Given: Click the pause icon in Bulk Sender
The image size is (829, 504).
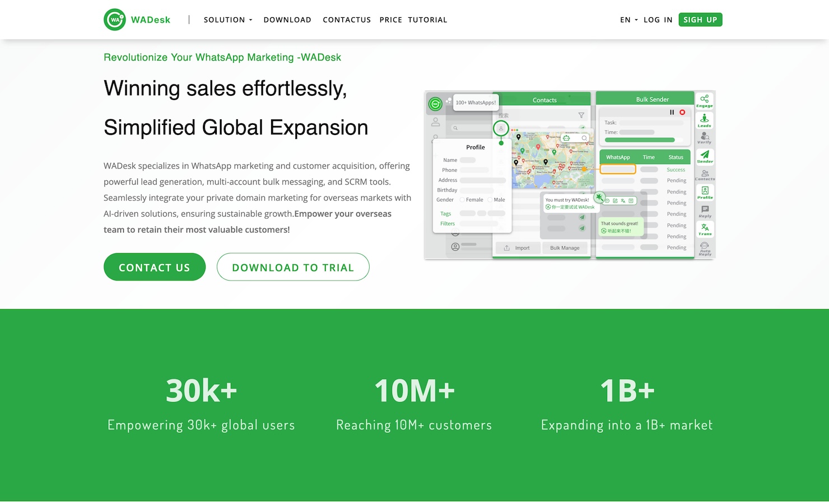Looking at the screenshot, I should tap(672, 112).
